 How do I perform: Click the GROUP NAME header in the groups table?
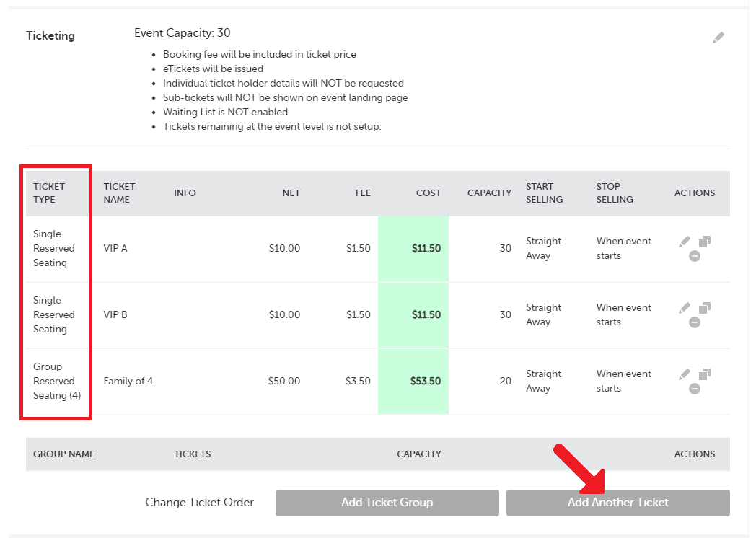click(64, 454)
